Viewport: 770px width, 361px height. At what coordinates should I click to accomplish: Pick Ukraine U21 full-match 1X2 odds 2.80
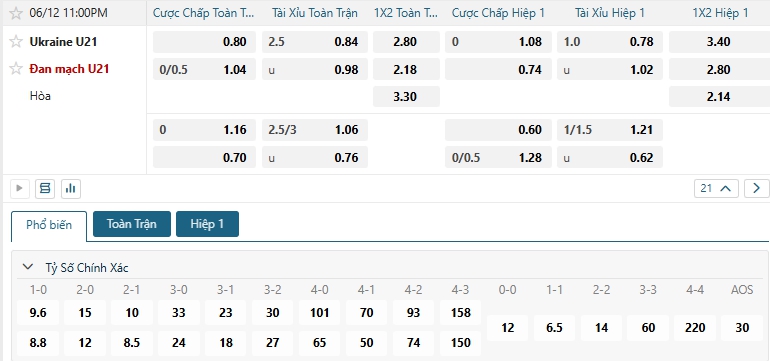click(406, 42)
